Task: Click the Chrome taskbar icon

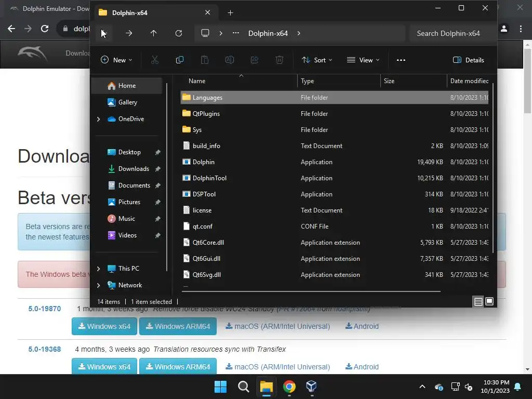Action: coord(289,387)
